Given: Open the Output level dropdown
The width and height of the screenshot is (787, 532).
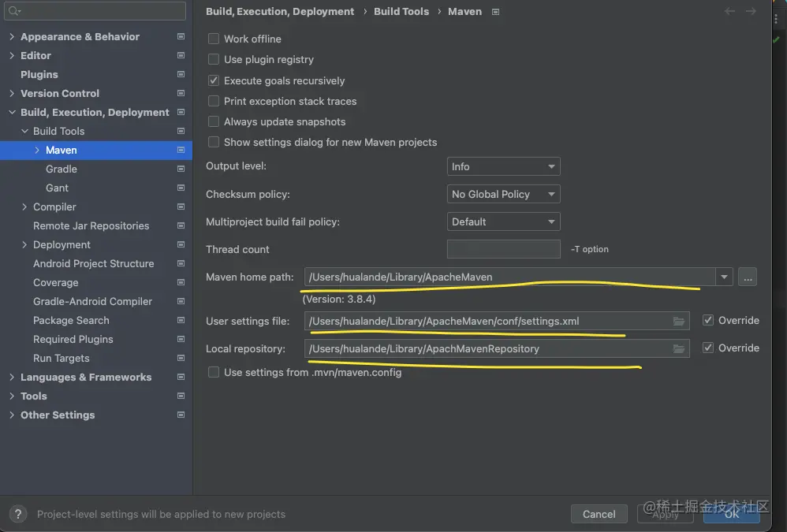Looking at the screenshot, I should 503,167.
